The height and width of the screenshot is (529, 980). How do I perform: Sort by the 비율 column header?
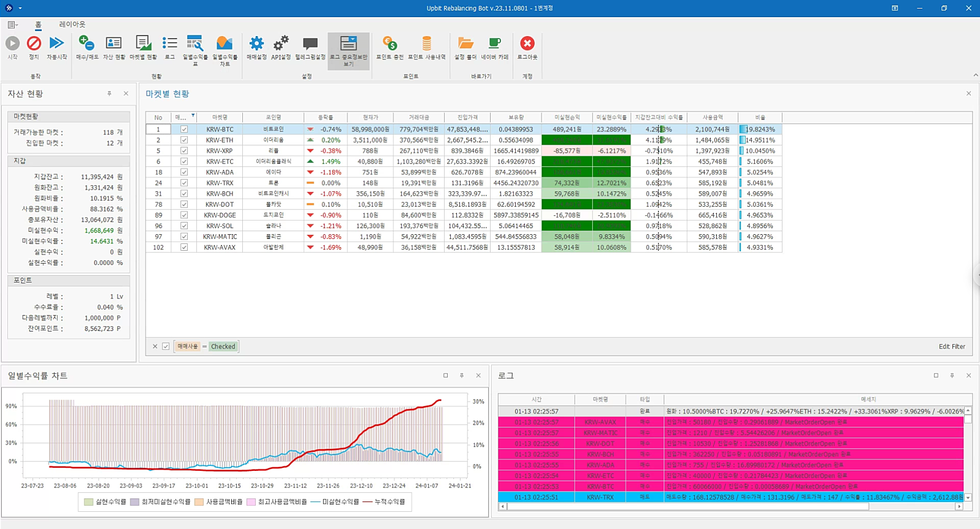[760, 117]
